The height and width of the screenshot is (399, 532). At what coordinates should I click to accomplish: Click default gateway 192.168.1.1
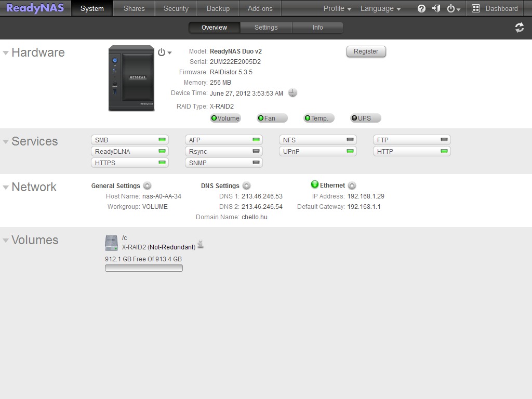(364, 207)
